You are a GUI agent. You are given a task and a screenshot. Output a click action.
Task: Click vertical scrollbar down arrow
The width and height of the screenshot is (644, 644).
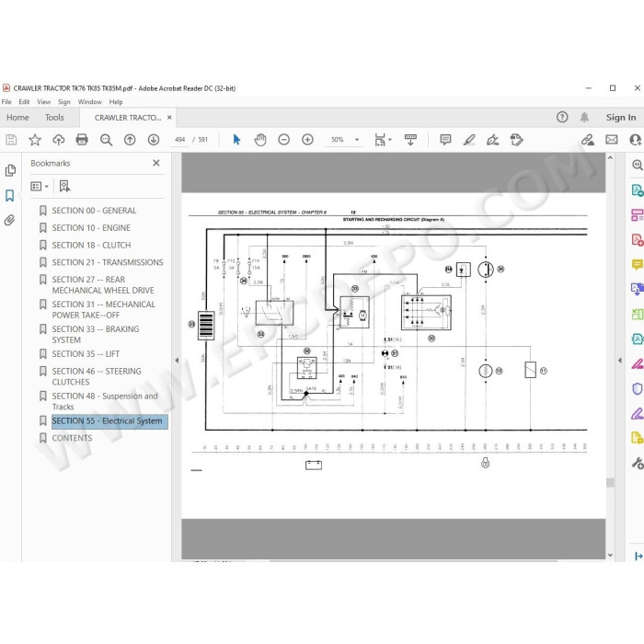click(610, 555)
